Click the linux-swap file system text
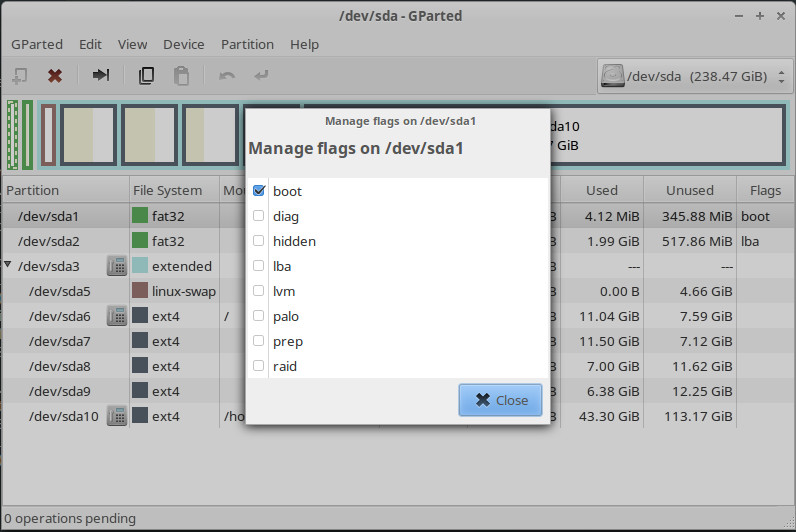This screenshot has width=796, height=532. (184, 291)
